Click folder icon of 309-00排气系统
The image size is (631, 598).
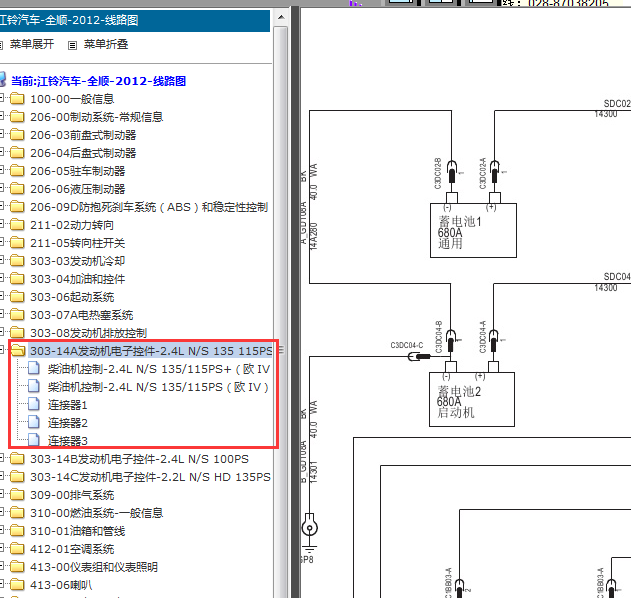click(17, 495)
